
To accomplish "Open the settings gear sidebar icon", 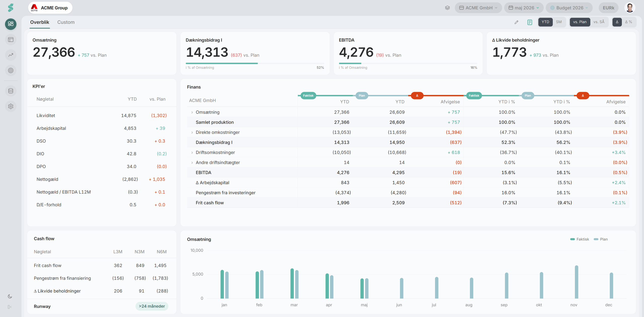I will [11, 106].
